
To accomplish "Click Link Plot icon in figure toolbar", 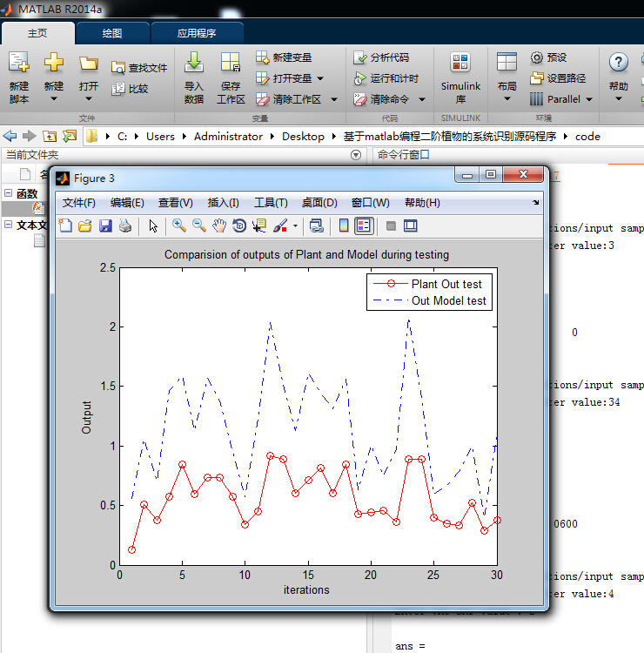I will click(317, 226).
